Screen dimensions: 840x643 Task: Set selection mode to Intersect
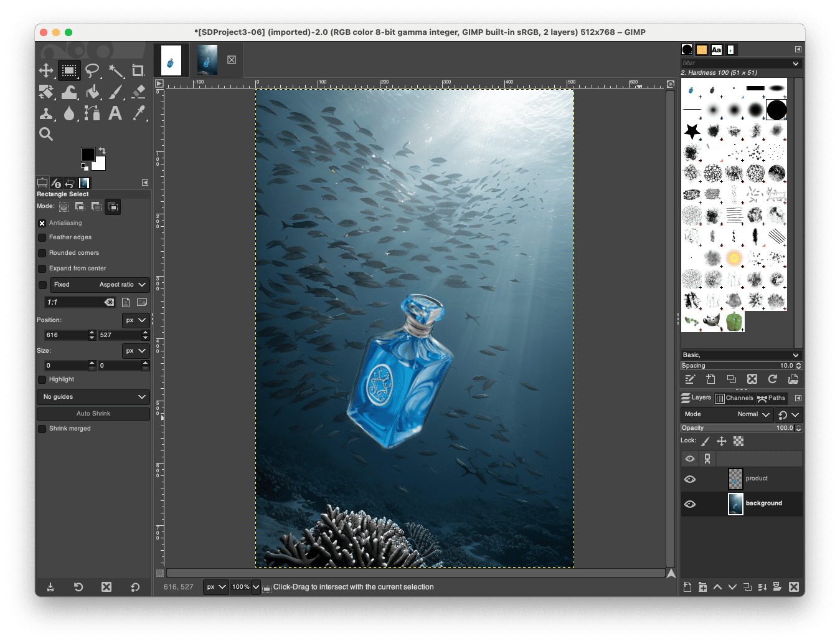[113, 207]
